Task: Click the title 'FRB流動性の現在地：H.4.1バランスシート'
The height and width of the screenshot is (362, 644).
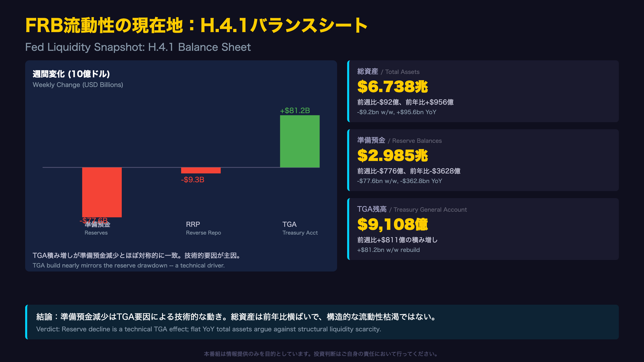Action: tap(196, 25)
